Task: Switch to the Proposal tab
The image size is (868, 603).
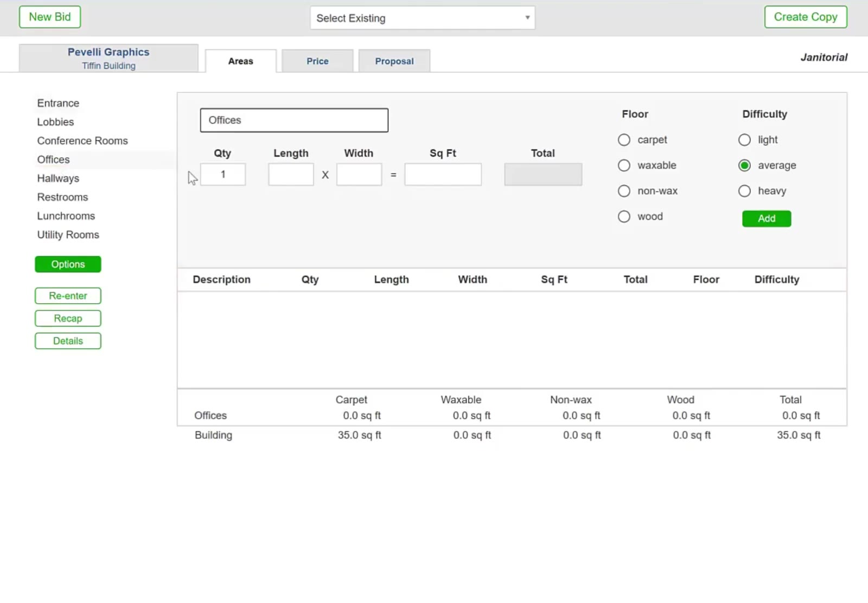Action: pyautogui.click(x=394, y=61)
